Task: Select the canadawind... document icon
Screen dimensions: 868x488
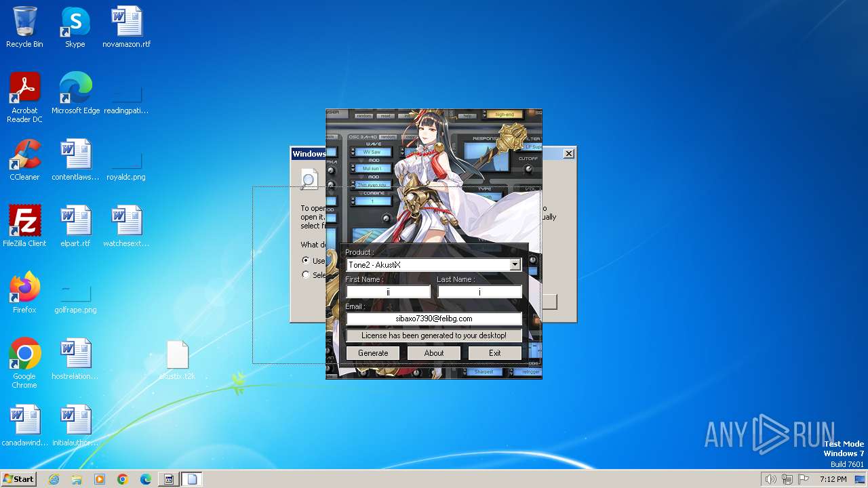Action: point(24,426)
